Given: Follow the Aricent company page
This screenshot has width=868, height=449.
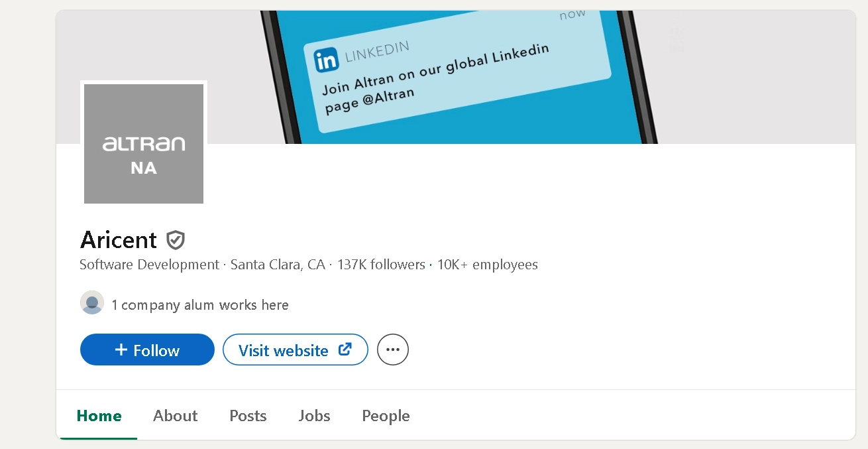Looking at the screenshot, I should pos(147,350).
